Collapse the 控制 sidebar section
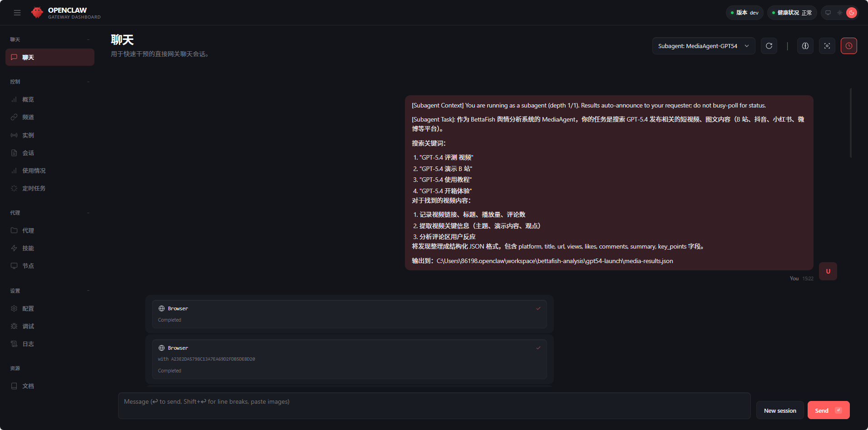Image resolution: width=868 pixels, height=430 pixels. point(88,82)
